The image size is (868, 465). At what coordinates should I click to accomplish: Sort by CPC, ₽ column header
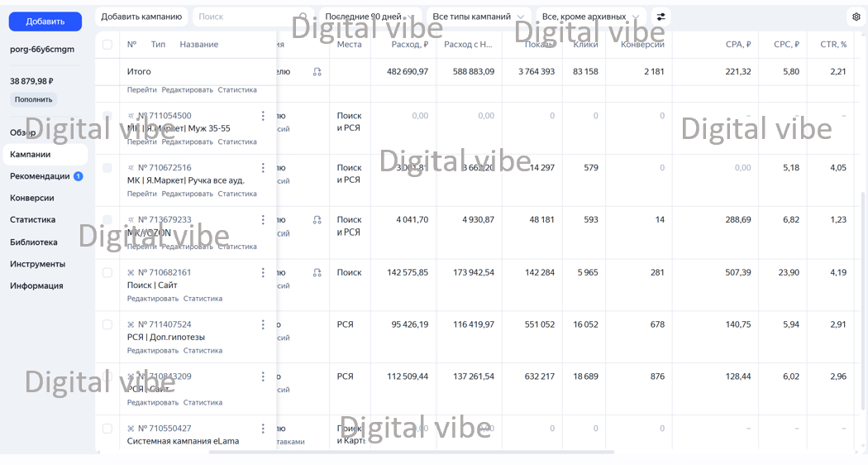click(x=786, y=45)
